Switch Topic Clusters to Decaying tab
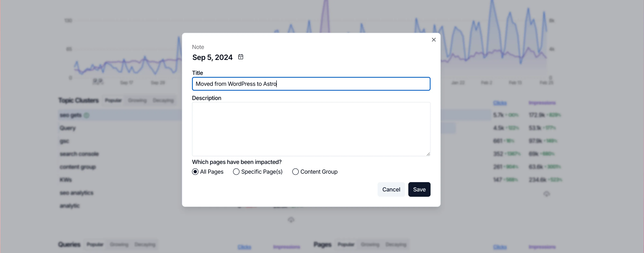 (163, 100)
